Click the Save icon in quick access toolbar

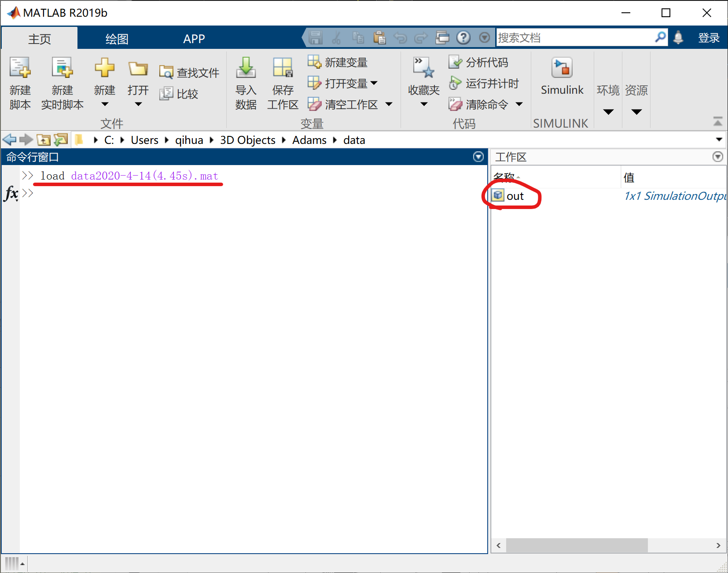[x=315, y=38]
